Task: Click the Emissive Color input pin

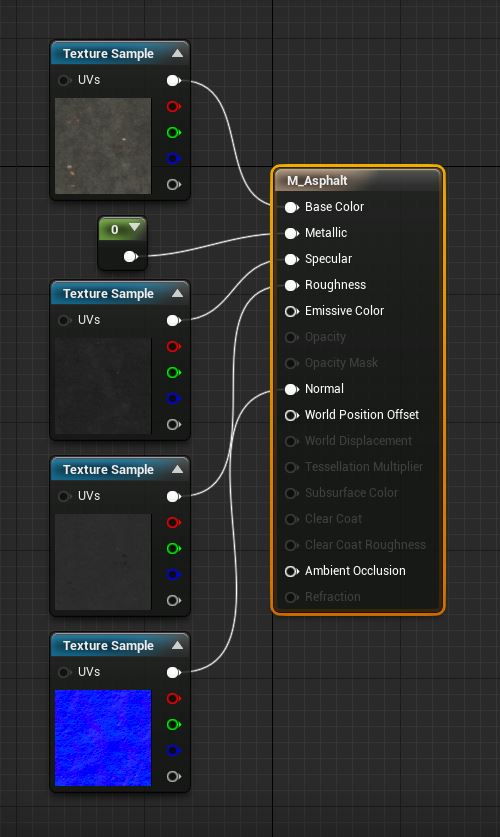Action: point(291,311)
